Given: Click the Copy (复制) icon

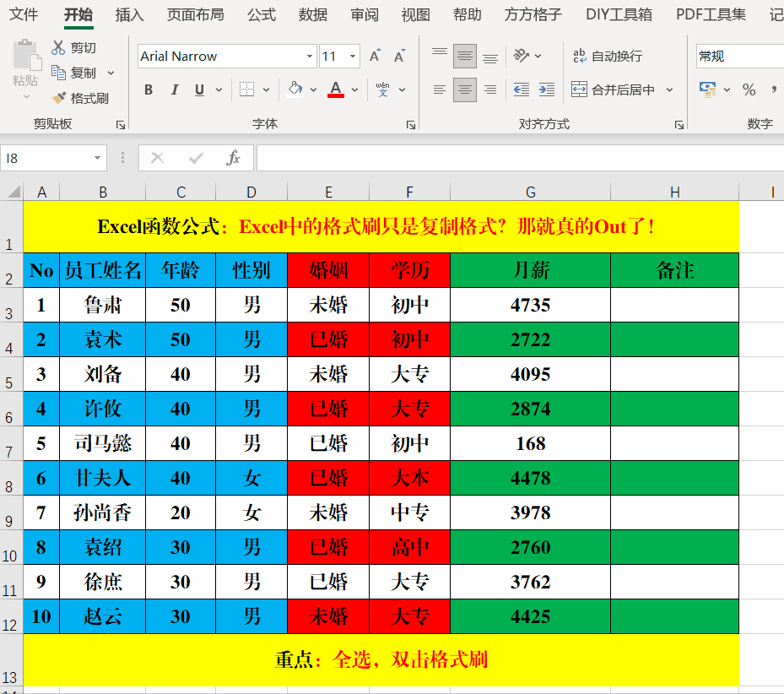Looking at the screenshot, I should (58, 73).
